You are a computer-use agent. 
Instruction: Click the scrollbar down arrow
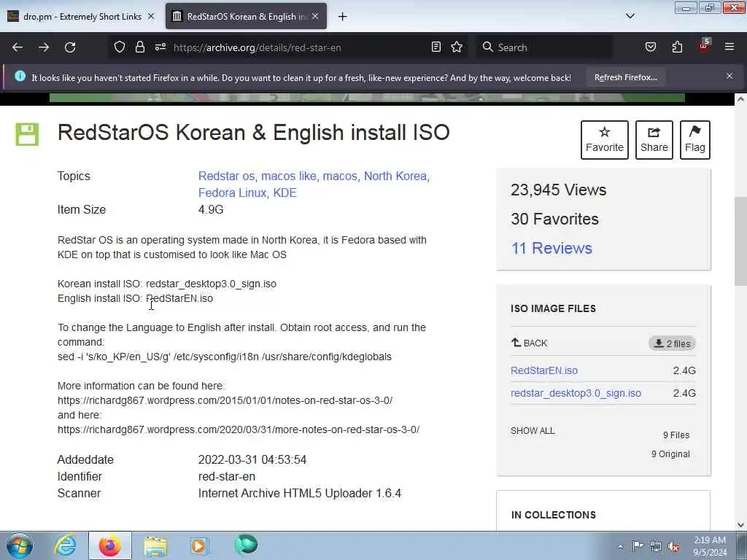tap(740, 525)
